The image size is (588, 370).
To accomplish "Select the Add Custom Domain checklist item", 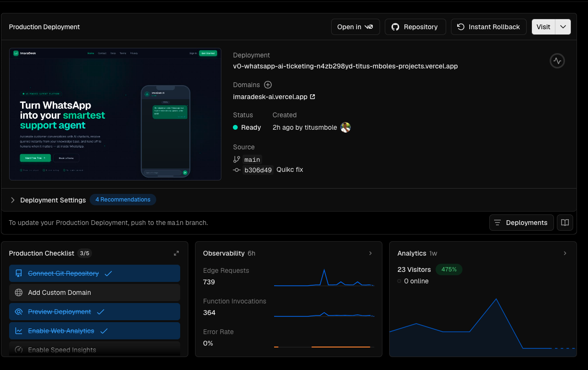I will (94, 292).
